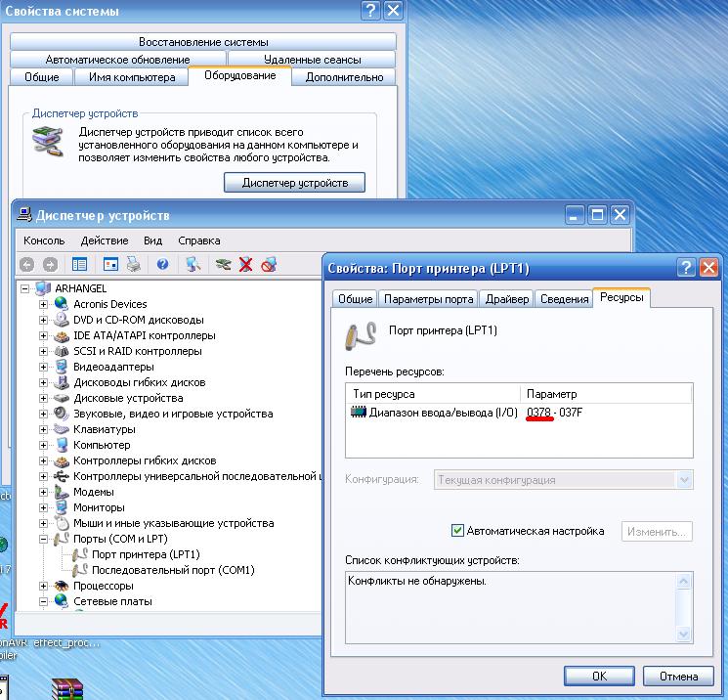Click the blue Help question mark icon
Screen dimensions: 728x700
coord(162,264)
